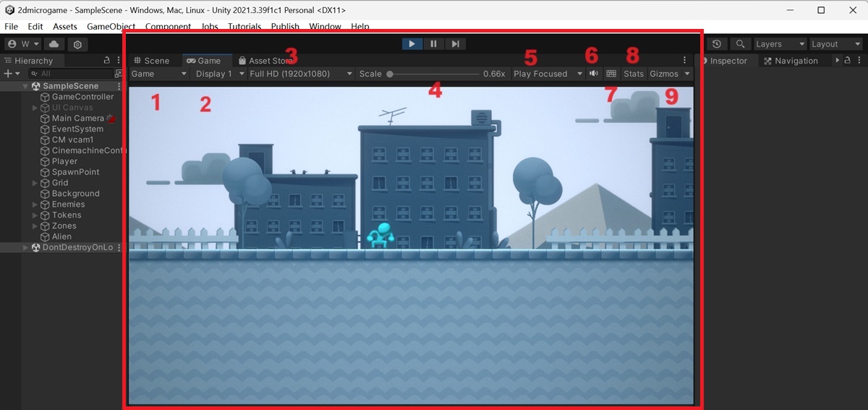868x410 pixels.
Task: Click the Scale slider handle
Action: pos(390,74)
